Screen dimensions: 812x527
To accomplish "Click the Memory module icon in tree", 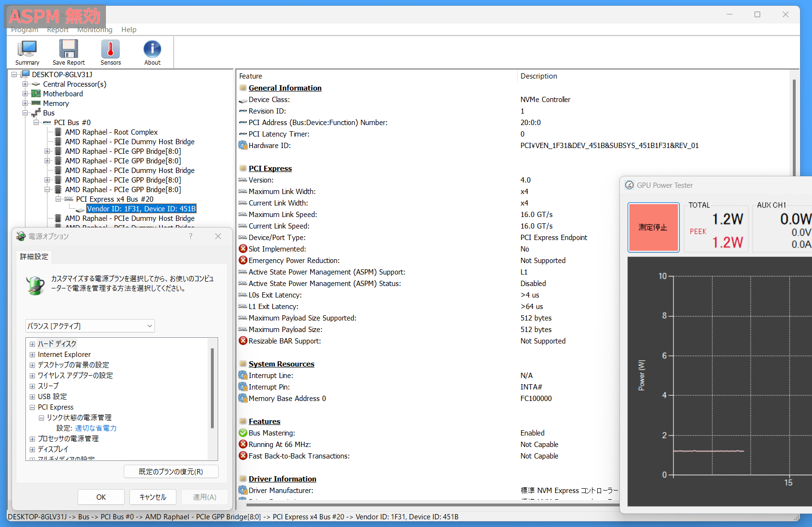I will [x=36, y=103].
